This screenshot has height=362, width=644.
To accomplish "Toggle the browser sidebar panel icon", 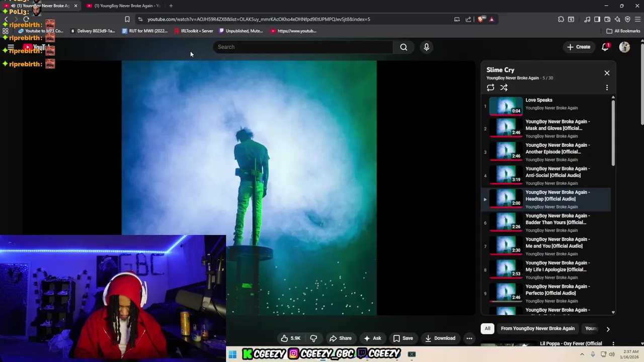I will coord(597,19).
